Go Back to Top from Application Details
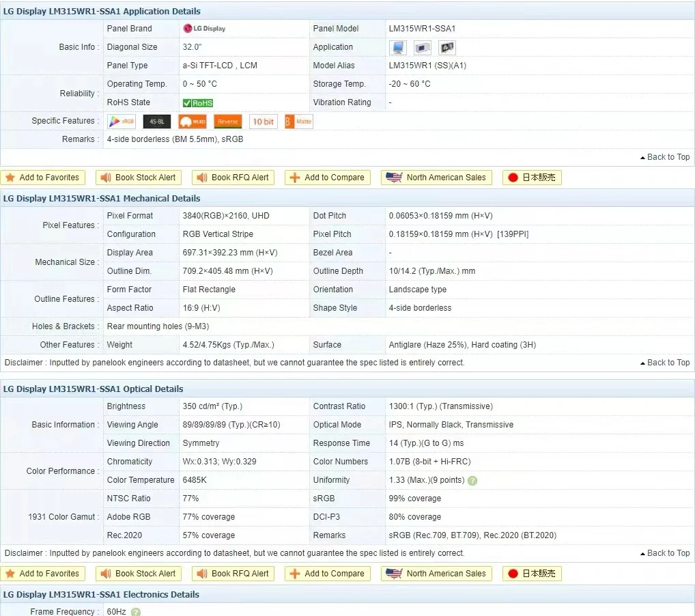The image size is (695, 616). pyautogui.click(x=665, y=157)
